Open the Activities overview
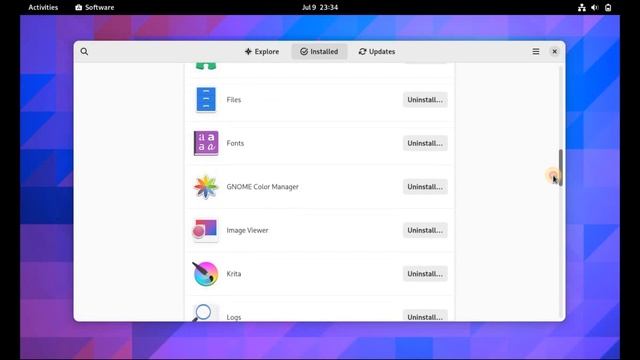This screenshot has height=360, width=640. tap(43, 7)
